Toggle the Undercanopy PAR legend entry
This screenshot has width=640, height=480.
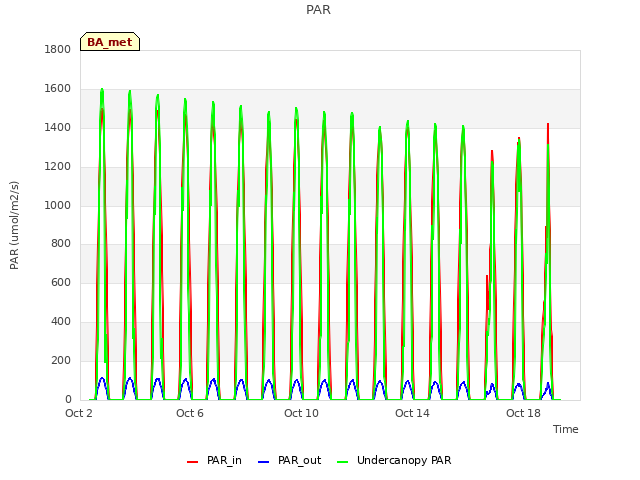coord(394,460)
